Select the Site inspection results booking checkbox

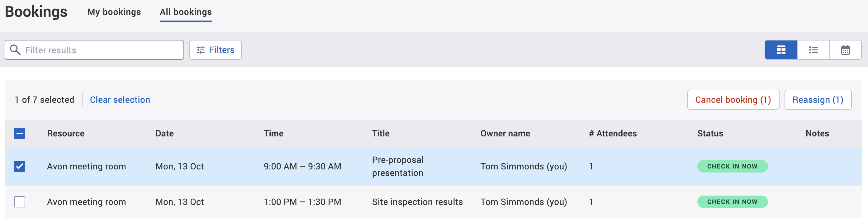click(20, 201)
